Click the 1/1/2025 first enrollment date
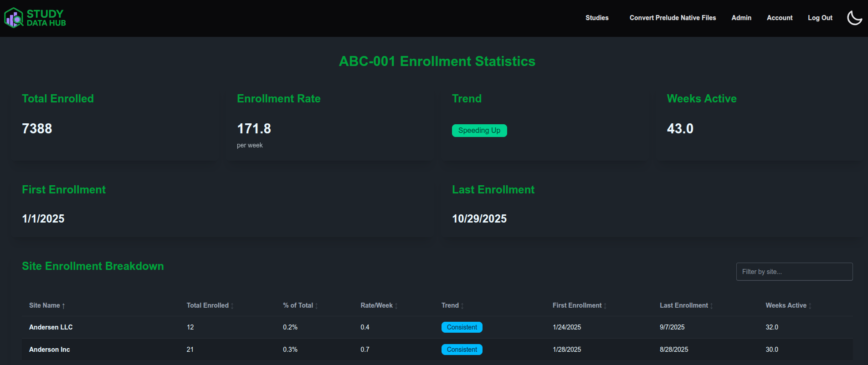 pos(43,219)
